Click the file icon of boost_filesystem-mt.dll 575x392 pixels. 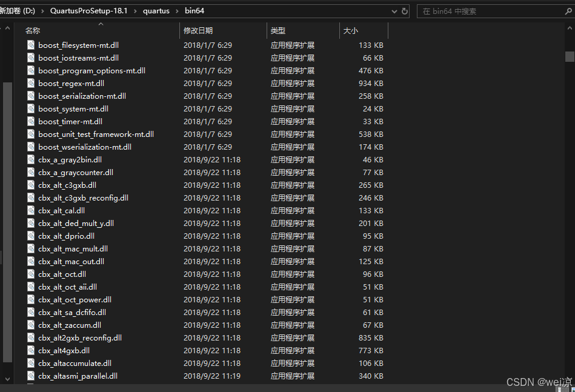[x=31, y=45]
